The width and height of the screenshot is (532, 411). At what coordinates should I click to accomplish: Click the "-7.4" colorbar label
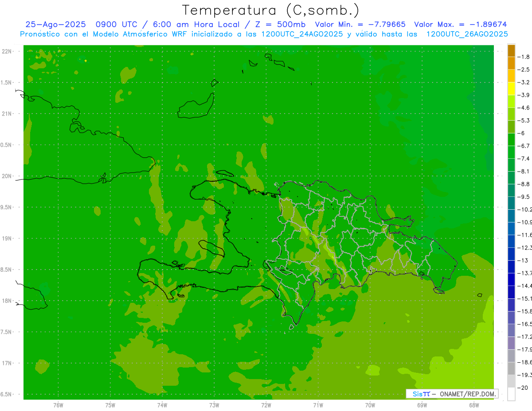tap(524, 159)
